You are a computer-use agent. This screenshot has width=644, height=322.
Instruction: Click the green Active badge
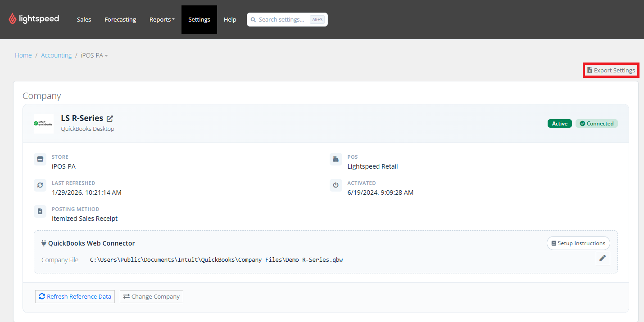pyautogui.click(x=560, y=124)
